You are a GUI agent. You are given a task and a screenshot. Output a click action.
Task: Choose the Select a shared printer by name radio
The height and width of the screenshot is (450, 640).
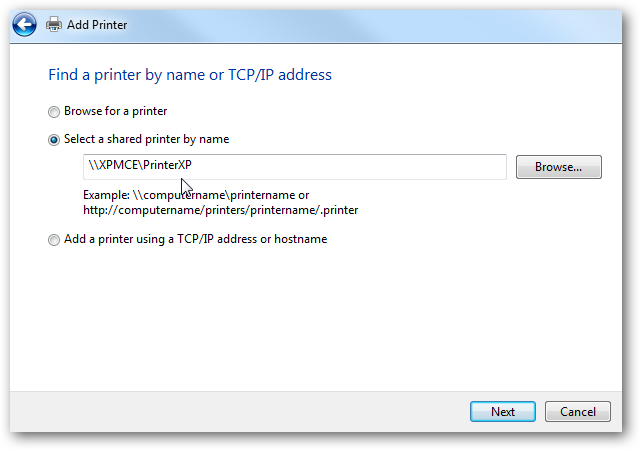click(x=53, y=140)
